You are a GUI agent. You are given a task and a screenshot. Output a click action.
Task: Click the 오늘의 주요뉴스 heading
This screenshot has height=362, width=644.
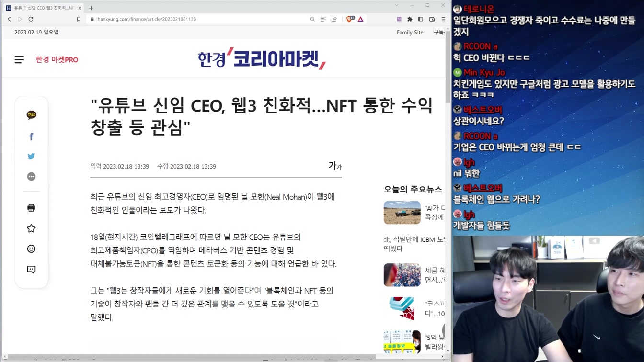(x=413, y=190)
